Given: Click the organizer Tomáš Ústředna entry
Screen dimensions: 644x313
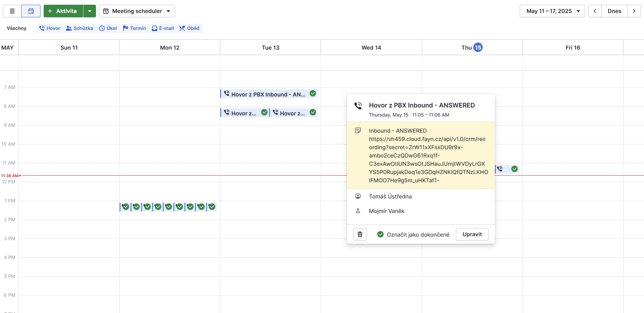Looking at the screenshot, I should (x=390, y=196).
